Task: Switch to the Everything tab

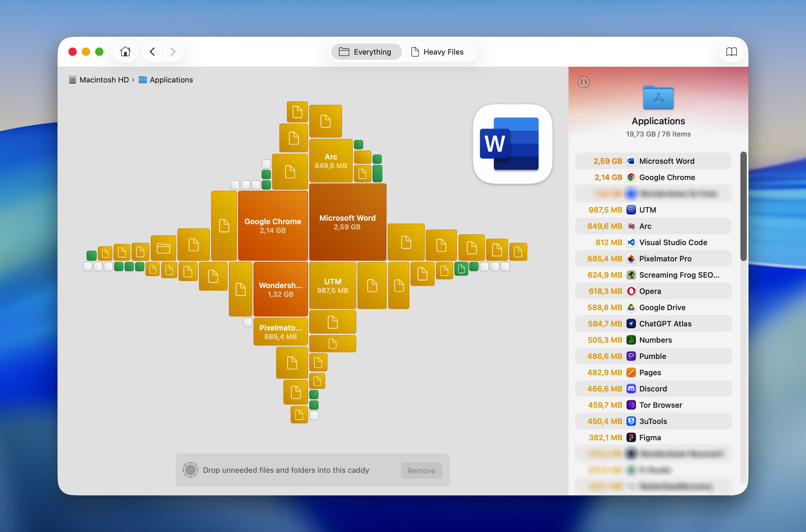Action: click(366, 52)
